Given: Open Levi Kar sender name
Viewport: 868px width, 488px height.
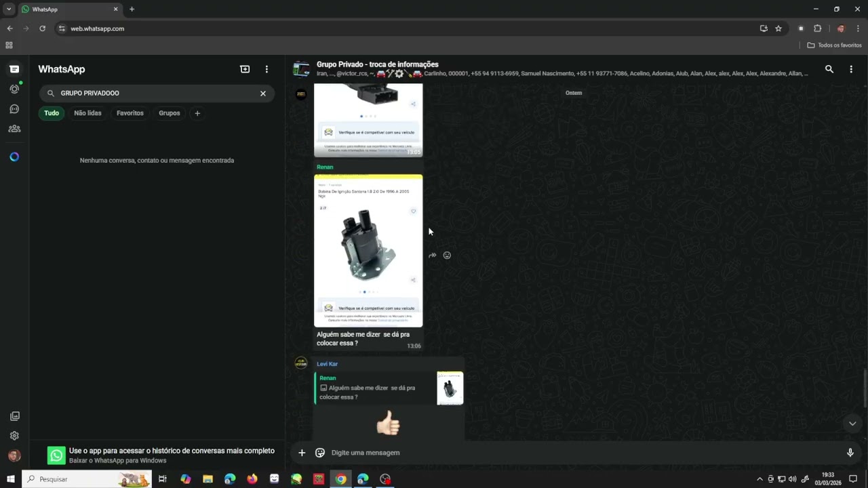Looking at the screenshot, I should [327, 364].
